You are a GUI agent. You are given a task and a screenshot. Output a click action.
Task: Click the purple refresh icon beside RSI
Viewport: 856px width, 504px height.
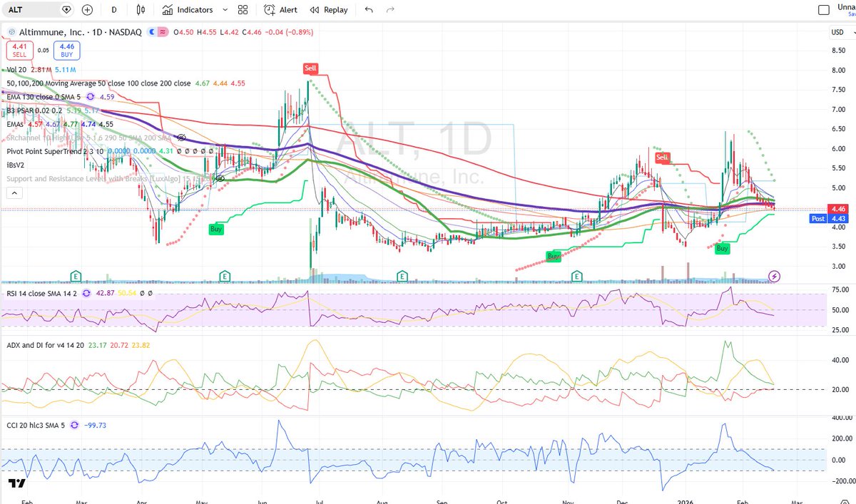[x=86, y=292]
